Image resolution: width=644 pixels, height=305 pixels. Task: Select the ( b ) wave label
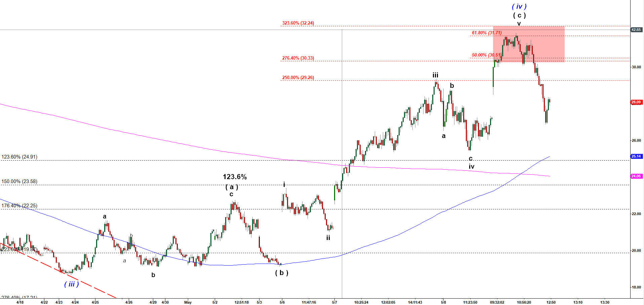coord(282,273)
